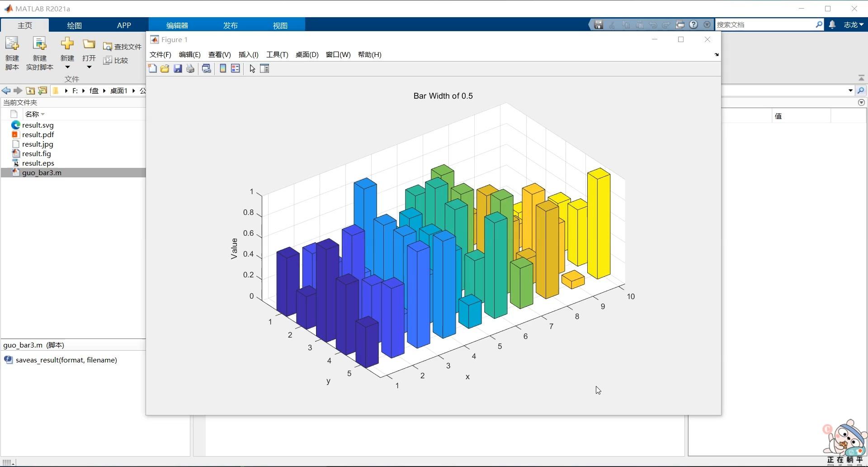
Task: Go up one folder level
Action: pos(30,91)
